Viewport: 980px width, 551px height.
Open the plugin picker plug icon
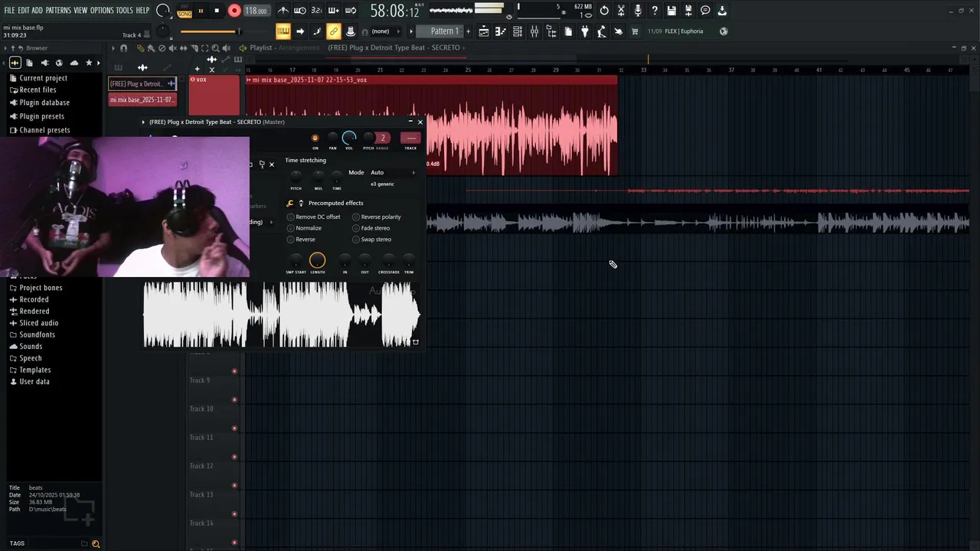pyautogui.click(x=585, y=31)
